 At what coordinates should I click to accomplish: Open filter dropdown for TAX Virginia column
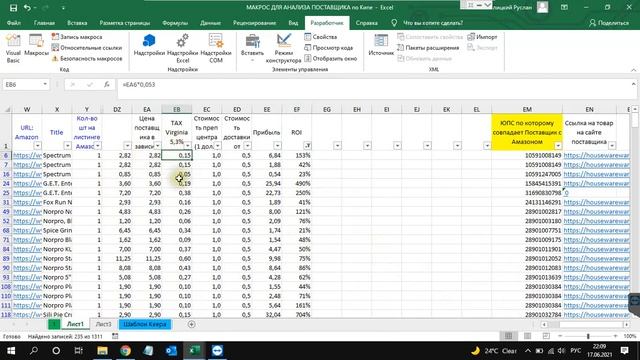click(x=187, y=146)
